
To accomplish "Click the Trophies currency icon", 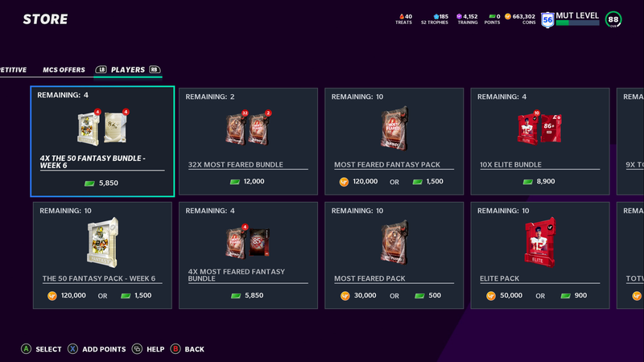I will click(436, 16).
